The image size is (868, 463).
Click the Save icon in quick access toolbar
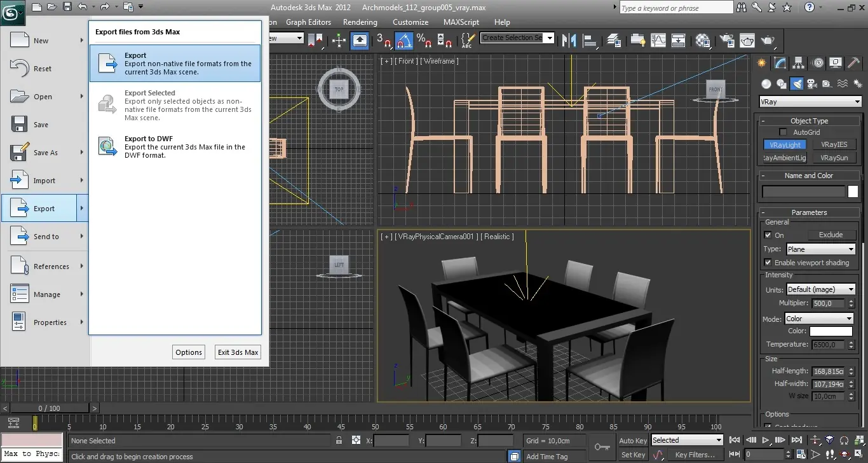pyautogui.click(x=67, y=7)
